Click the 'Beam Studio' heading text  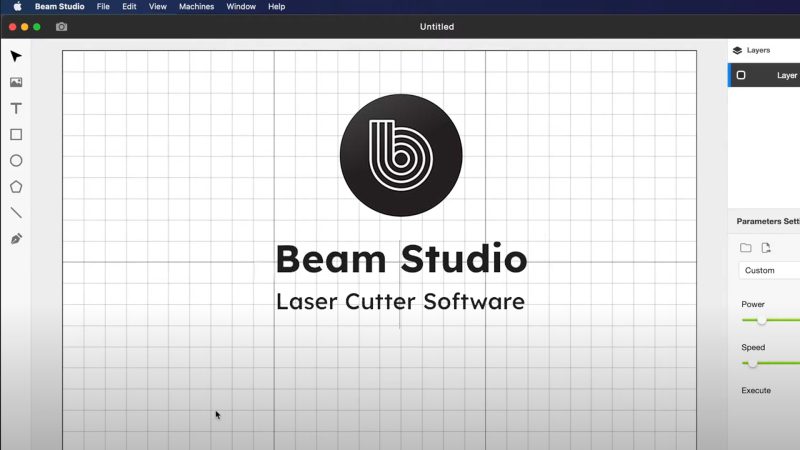coord(401,259)
